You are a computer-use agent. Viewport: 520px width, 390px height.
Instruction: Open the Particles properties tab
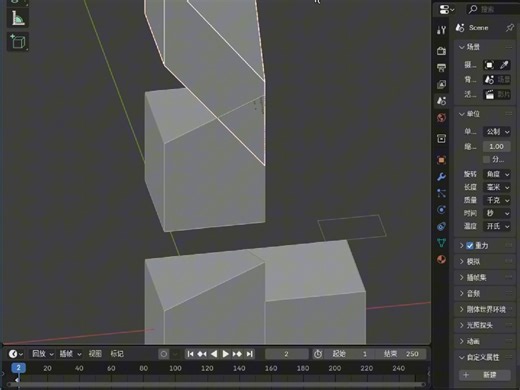[x=441, y=193]
